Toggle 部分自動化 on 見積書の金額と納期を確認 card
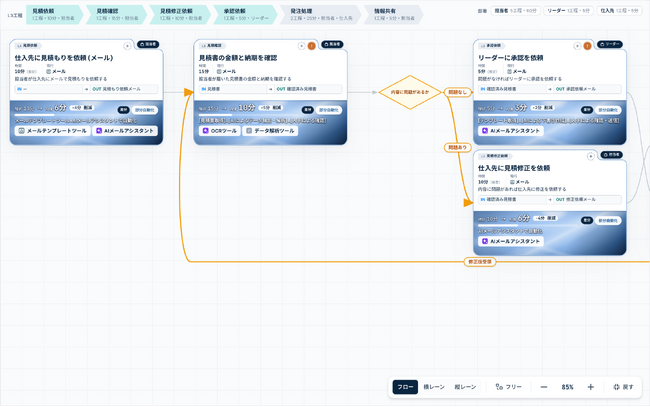Viewport: 650px width, 407px height. coord(329,110)
